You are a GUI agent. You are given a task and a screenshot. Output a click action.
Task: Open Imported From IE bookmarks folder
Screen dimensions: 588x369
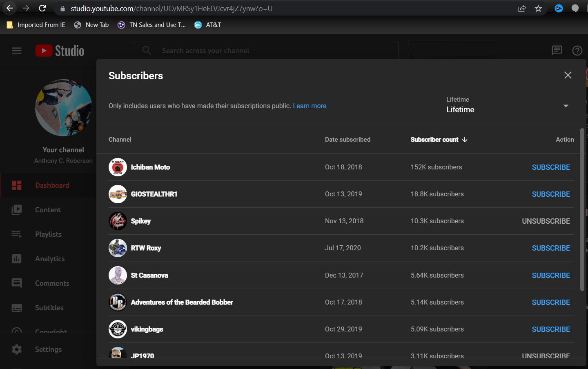36,25
